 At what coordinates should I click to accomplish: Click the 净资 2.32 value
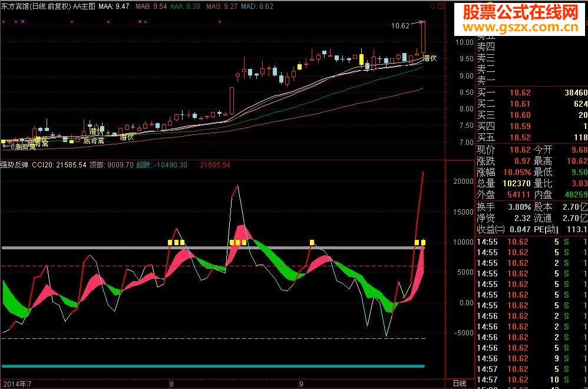tap(523, 218)
